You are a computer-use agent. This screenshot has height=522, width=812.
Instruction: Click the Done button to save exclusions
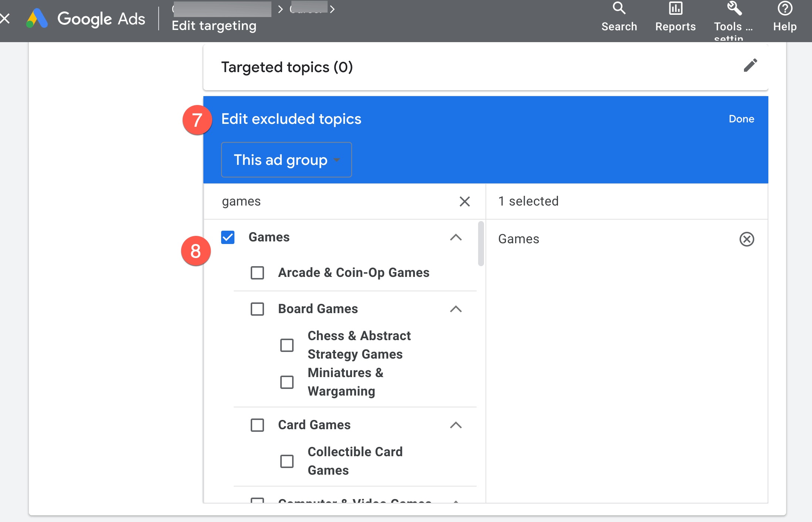tap(741, 119)
